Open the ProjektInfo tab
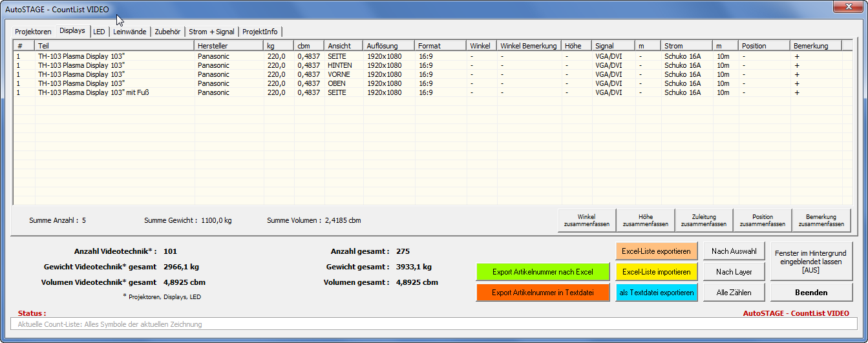 [x=260, y=32]
